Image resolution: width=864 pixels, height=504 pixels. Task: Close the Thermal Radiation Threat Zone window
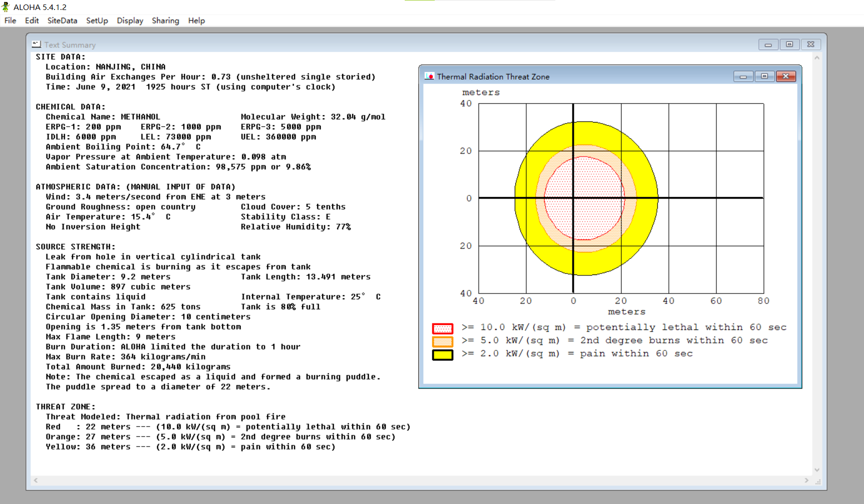pos(786,76)
